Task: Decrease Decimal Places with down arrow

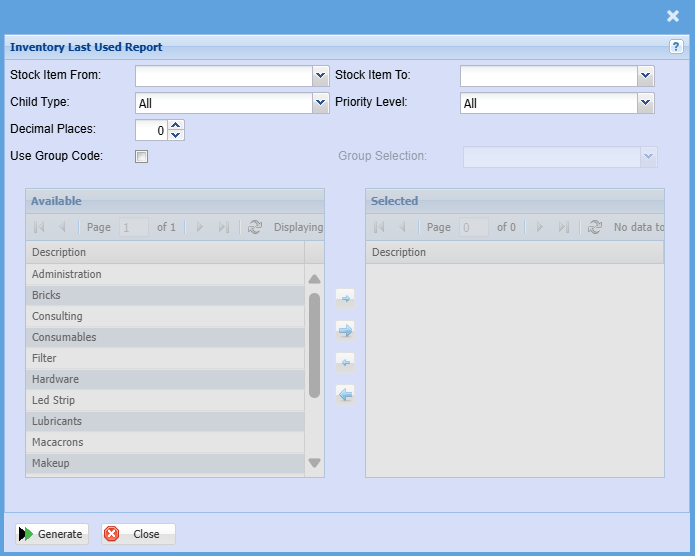Action: coord(176,135)
